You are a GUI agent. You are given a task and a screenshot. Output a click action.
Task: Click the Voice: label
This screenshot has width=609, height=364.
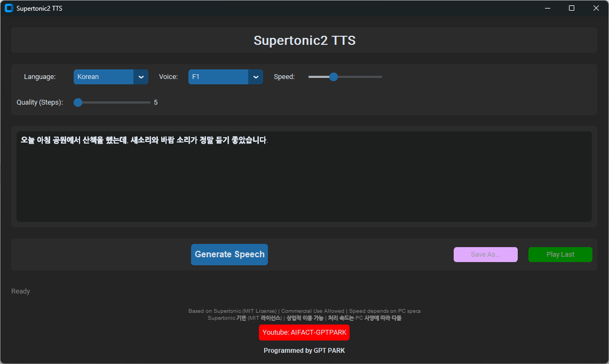[168, 77]
